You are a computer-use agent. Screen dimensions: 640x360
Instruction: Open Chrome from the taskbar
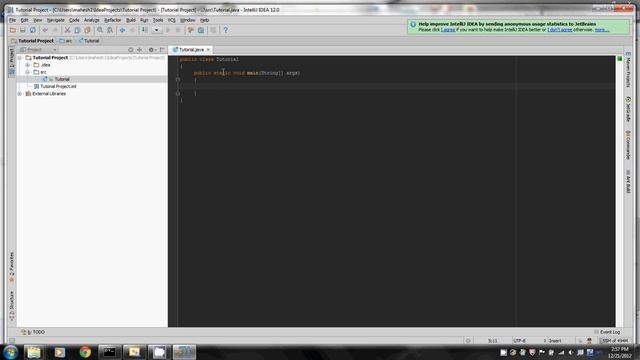click(85, 352)
